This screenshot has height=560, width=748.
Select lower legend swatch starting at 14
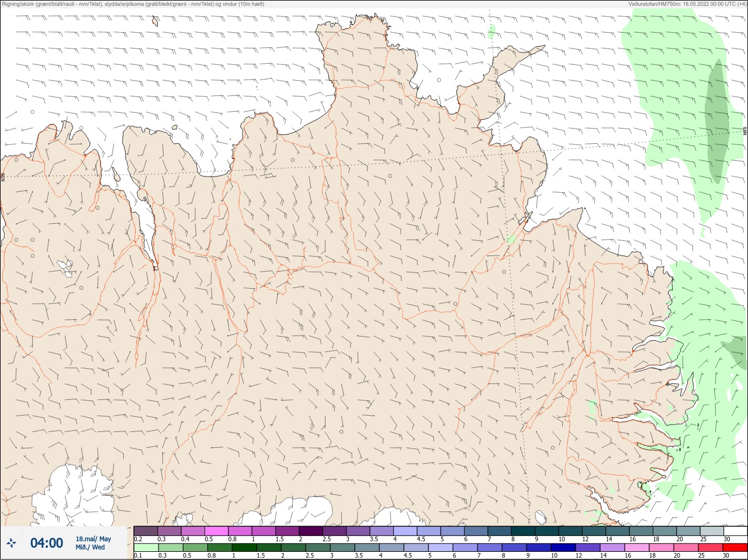[x=612, y=548]
